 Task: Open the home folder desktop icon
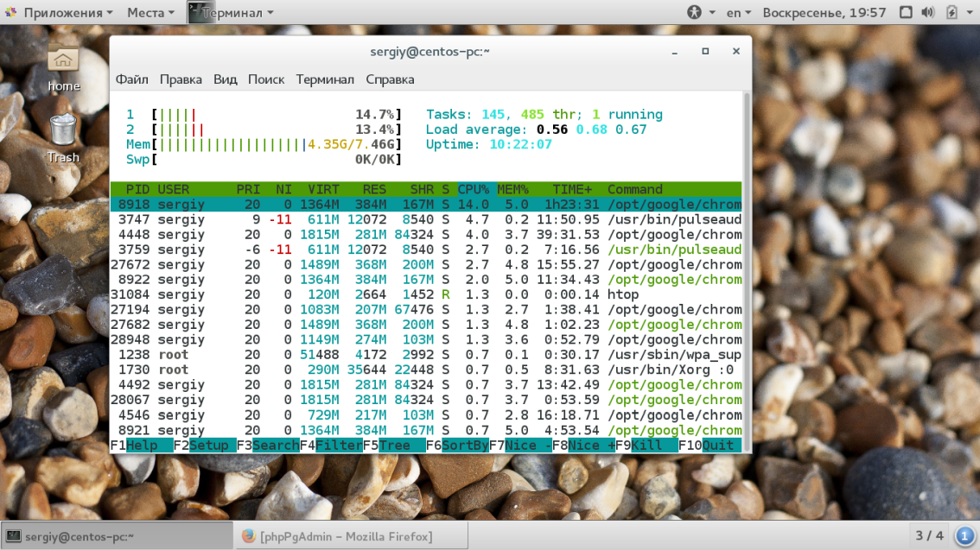(x=63, y=60)
